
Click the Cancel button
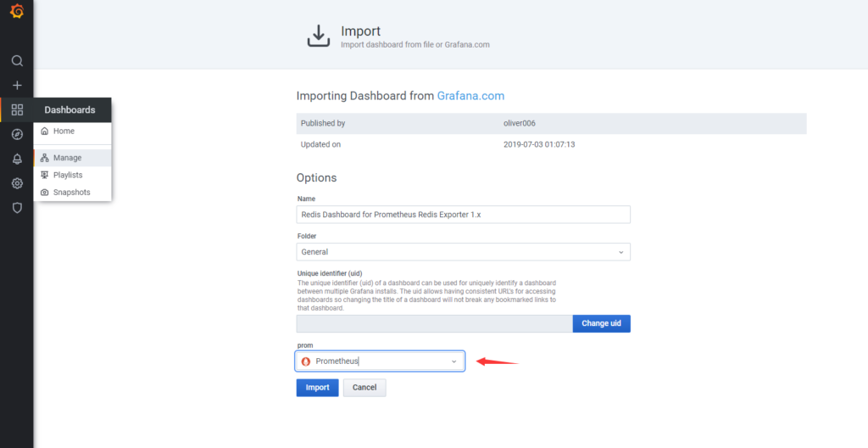pos(364,388)
